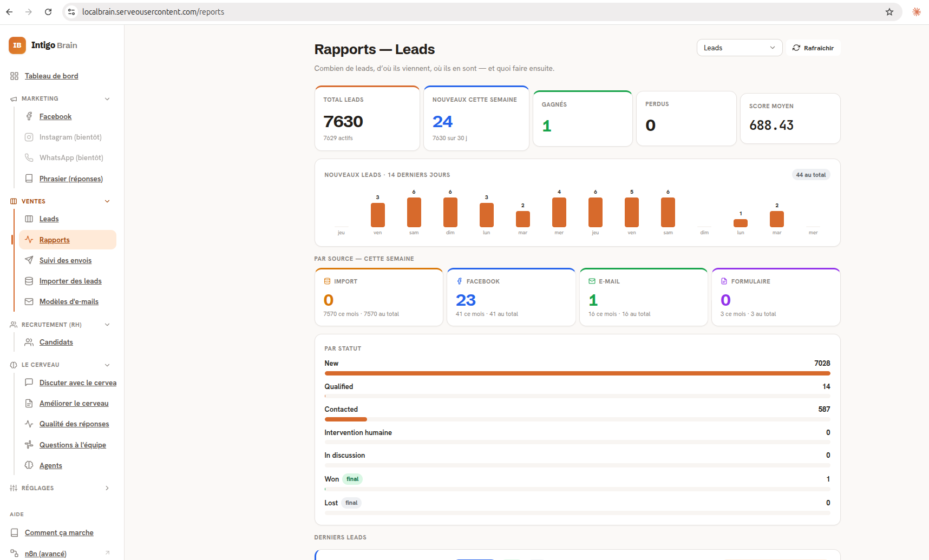Screen dimensions: 929x560
Task: Open the Facebook marketing page
Action: coord(55,116)
